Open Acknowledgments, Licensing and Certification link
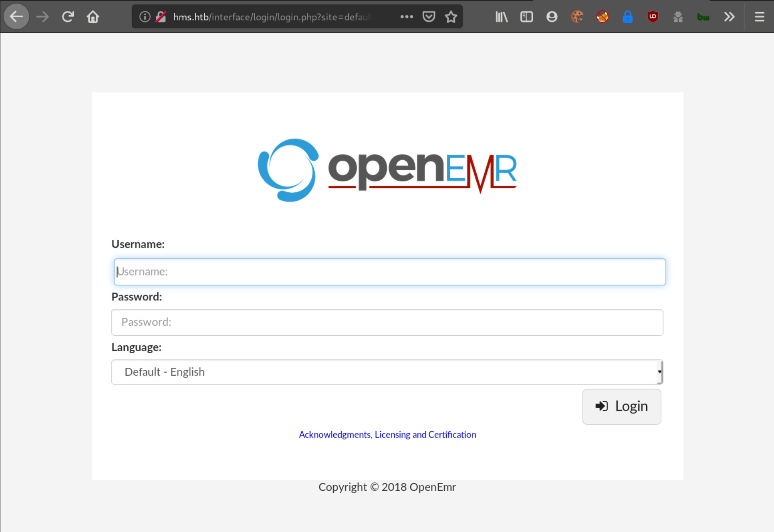 point(387,434)
